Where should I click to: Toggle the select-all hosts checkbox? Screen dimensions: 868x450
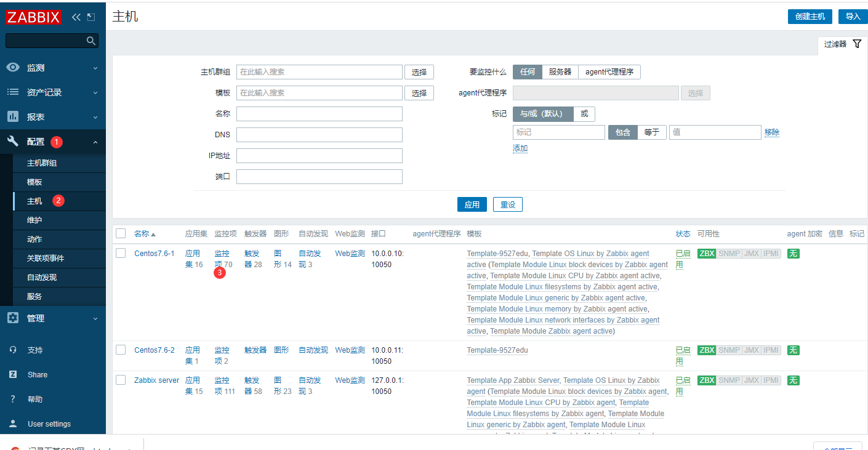pos(121,233)
